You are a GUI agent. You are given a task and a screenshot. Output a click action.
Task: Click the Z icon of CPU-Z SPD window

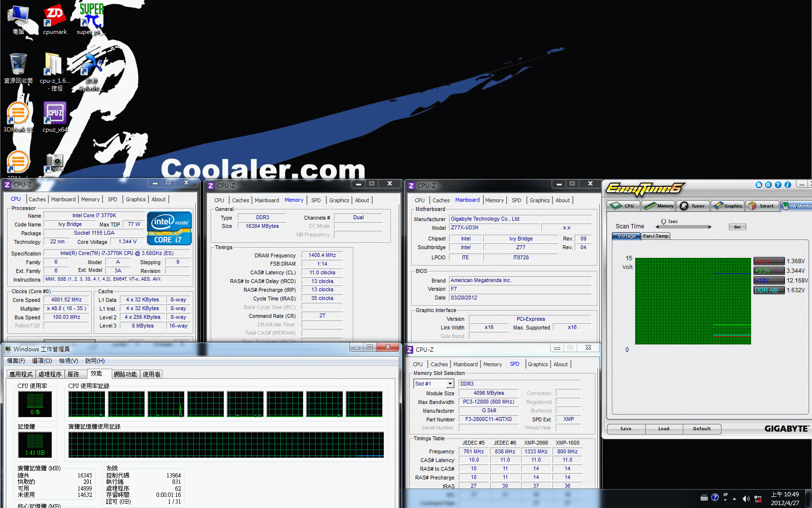click(409, 349)
